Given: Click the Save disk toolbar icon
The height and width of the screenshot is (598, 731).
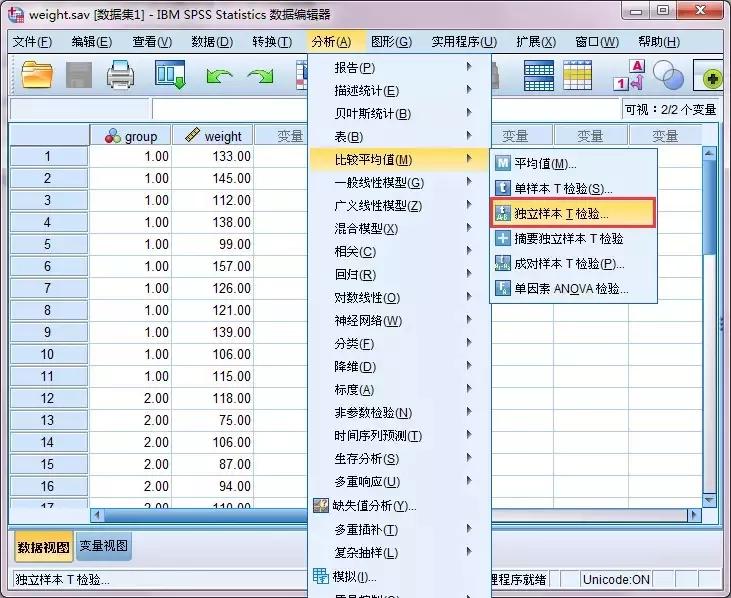Looking at the screenshot, I should [79, 75].
